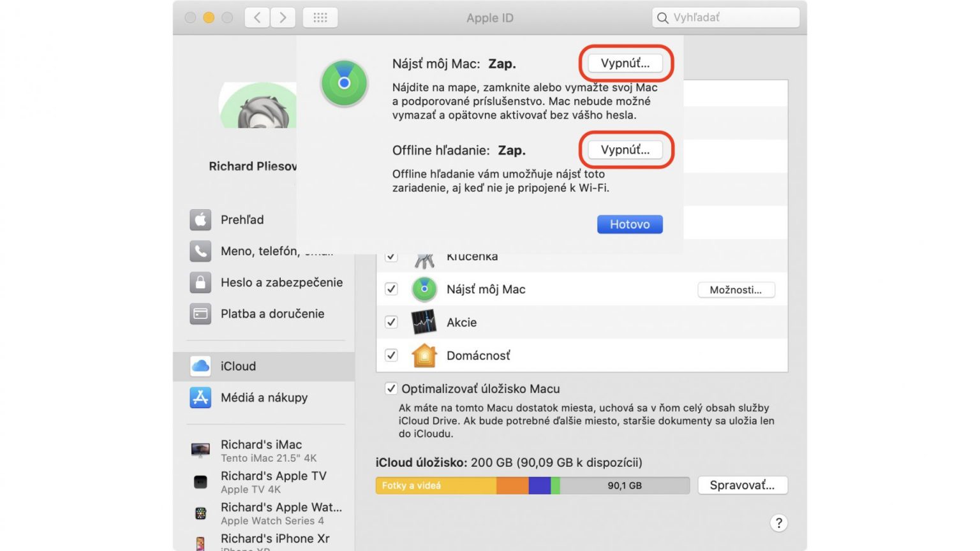Click the Kľúčenka keys icon
This screenshot has height=551, width=980.
(x=424, y=260)
